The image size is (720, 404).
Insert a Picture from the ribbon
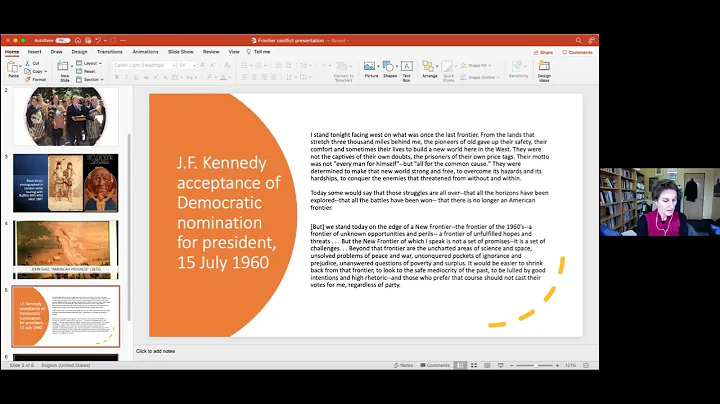coord(370,67)
